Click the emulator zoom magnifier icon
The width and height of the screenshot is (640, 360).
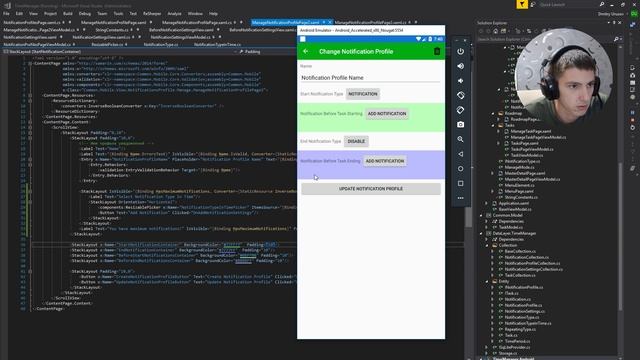[460, 139]
